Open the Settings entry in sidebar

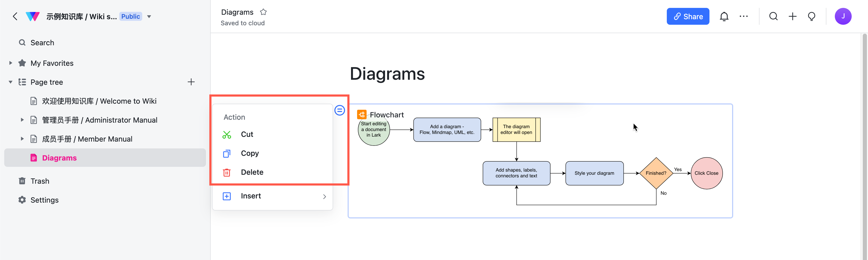click(44, 200)
